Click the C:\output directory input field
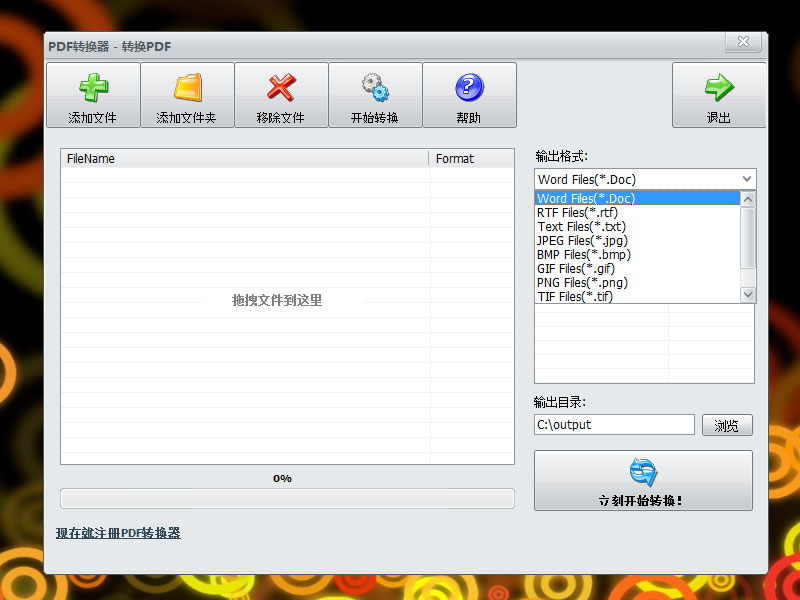 coord(613,424)
